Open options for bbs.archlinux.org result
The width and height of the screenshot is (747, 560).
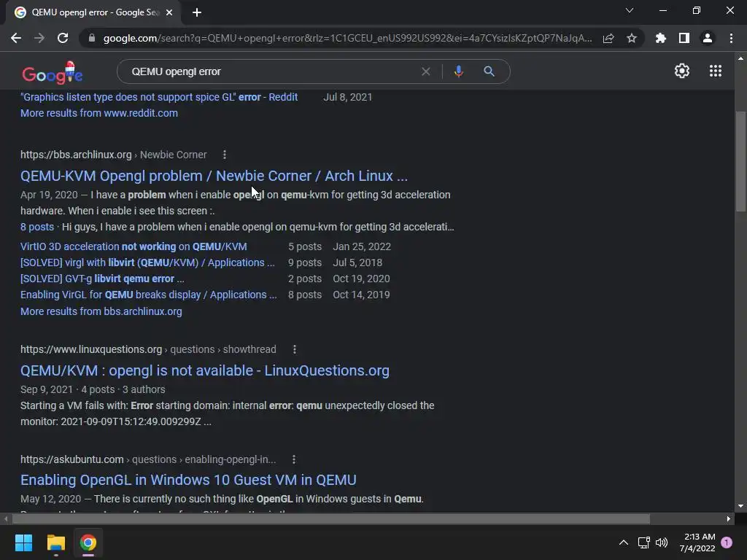pos(225,155)
